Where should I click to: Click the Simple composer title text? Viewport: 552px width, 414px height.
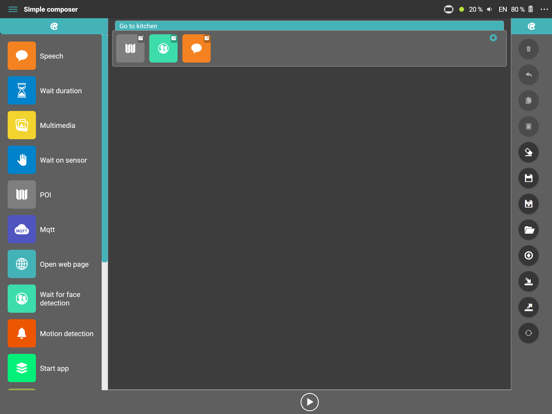(51, 10)
